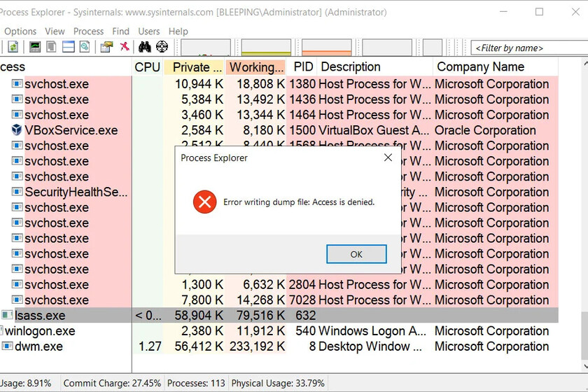Sort by the Company Name column header
588x392 pixels.
click(495, 67)
